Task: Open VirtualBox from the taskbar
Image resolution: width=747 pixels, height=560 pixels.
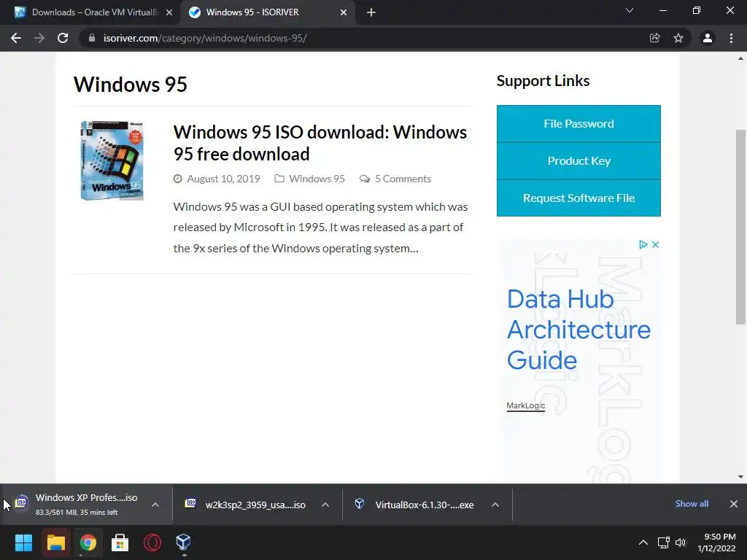Action: (x=184, y=542)
